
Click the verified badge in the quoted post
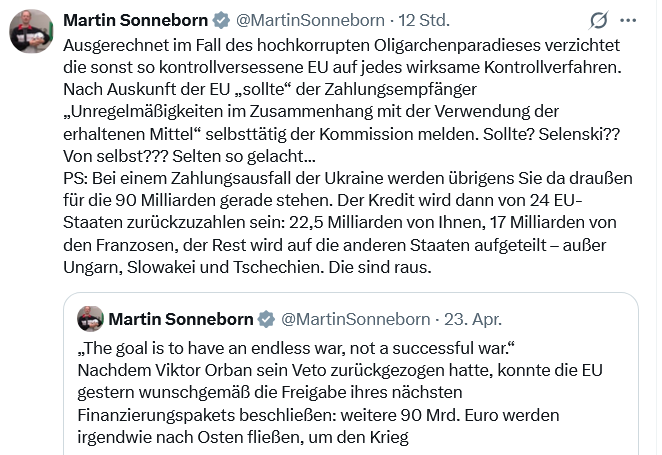pyautogui.click(x=266, y=319)
